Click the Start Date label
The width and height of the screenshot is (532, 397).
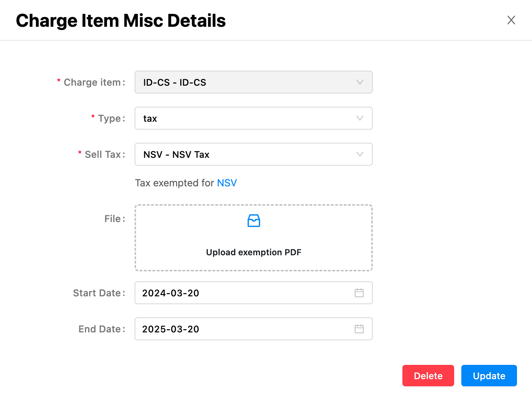coord(97,293)
